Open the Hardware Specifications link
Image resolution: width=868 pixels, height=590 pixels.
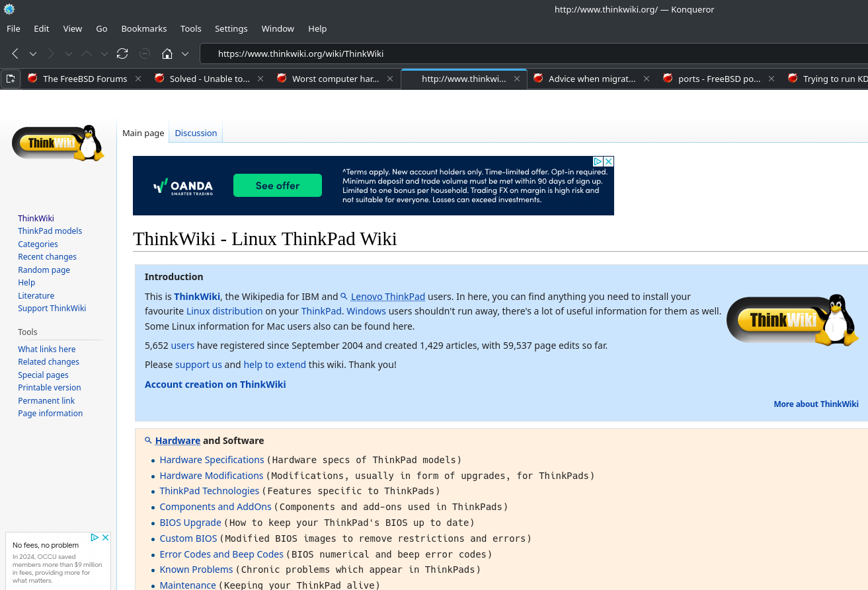click(x=212, y=460)
